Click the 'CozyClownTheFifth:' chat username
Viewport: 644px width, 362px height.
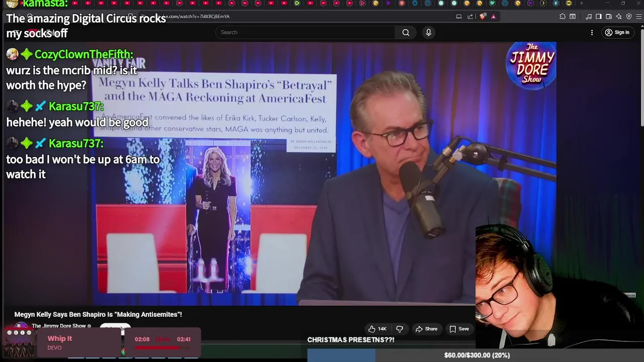(x=84, y=54)
